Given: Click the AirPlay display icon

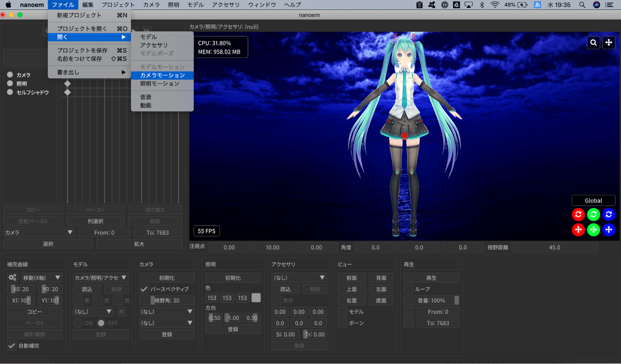Looking at the screenshot, I should [468, 5].
